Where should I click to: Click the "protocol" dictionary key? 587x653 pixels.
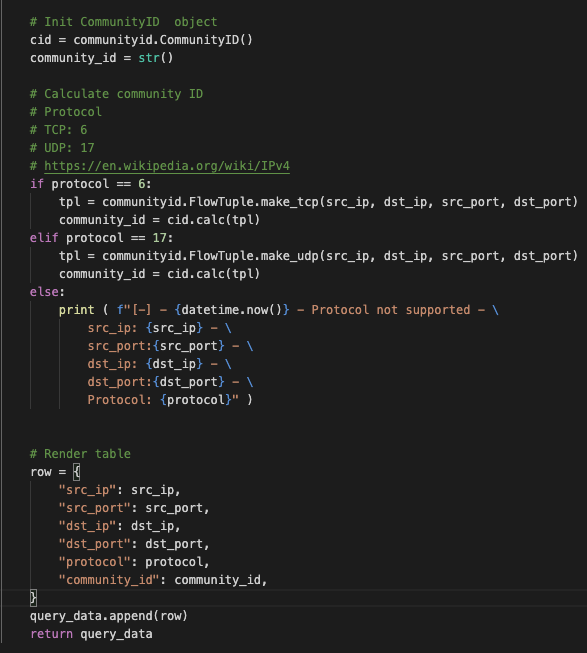94,562
